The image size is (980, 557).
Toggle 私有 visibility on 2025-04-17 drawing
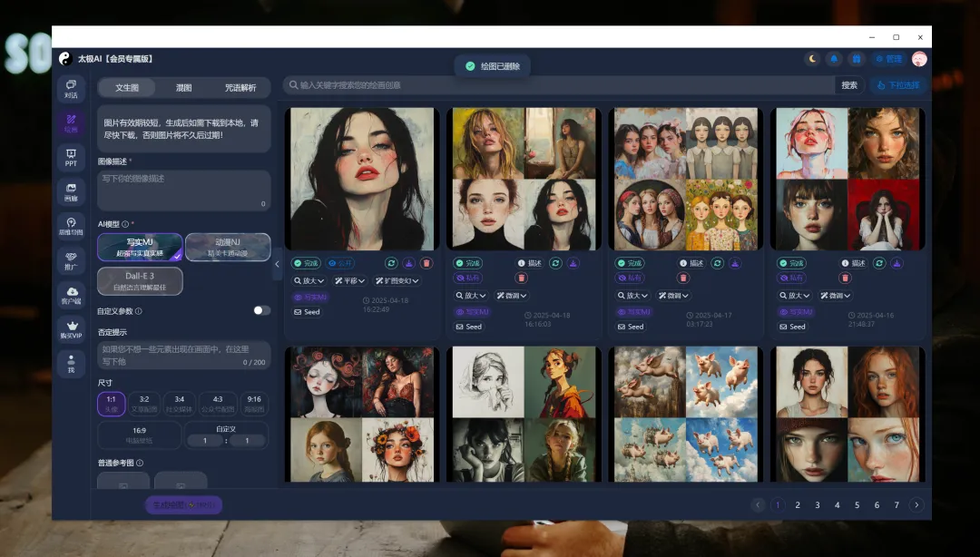coord(632,278)
